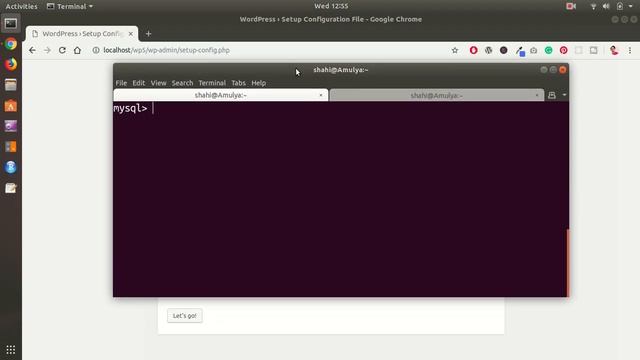Click the Chrome address bar URL
This screenshot has width=640, height=360.
tap(167, 50)
